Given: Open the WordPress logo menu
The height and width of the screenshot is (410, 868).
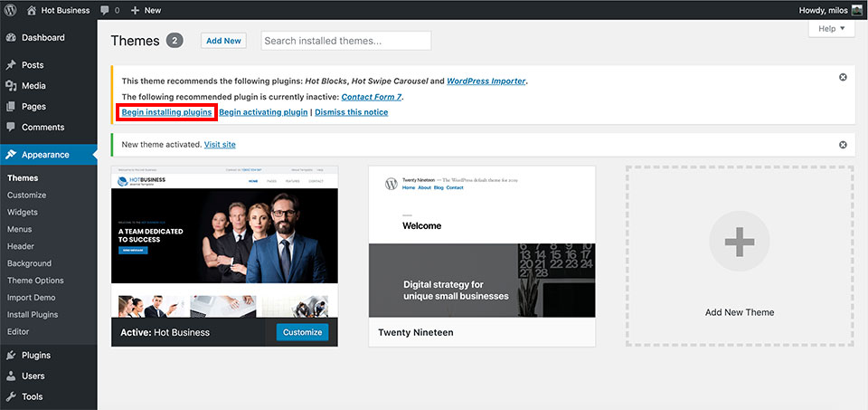Looking at the screenshot, I should pos(10,10).
